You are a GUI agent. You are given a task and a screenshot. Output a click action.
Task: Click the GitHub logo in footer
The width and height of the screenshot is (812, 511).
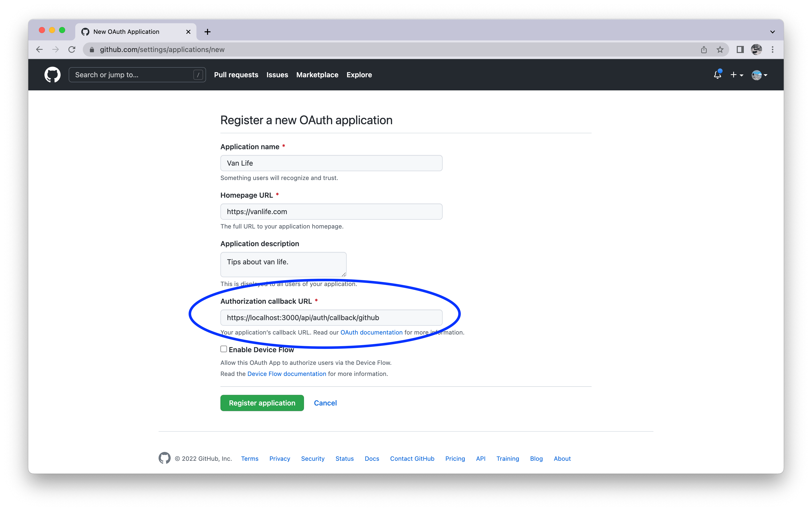click(165, 458)
